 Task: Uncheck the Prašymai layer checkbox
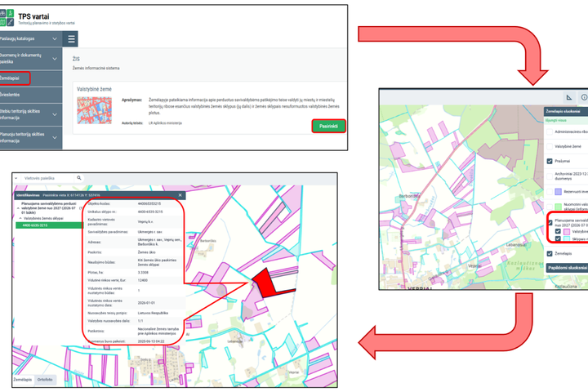click(550, 161)
